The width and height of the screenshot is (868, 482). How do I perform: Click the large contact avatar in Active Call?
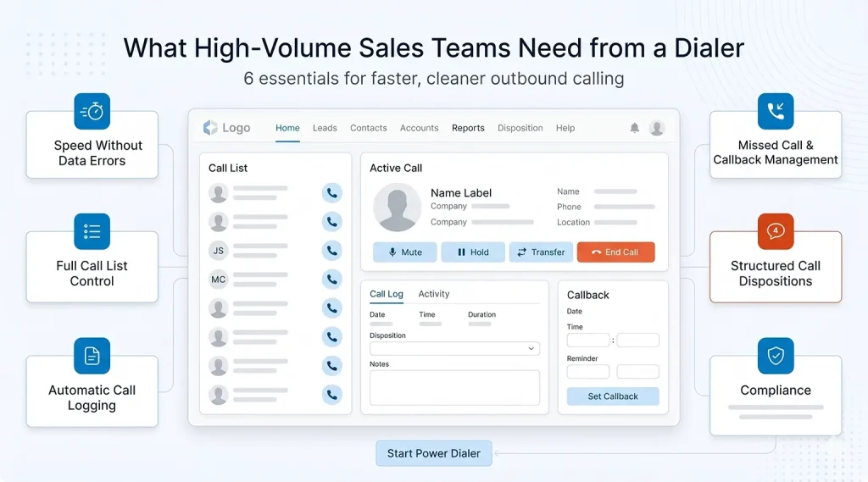click(397, 208)
